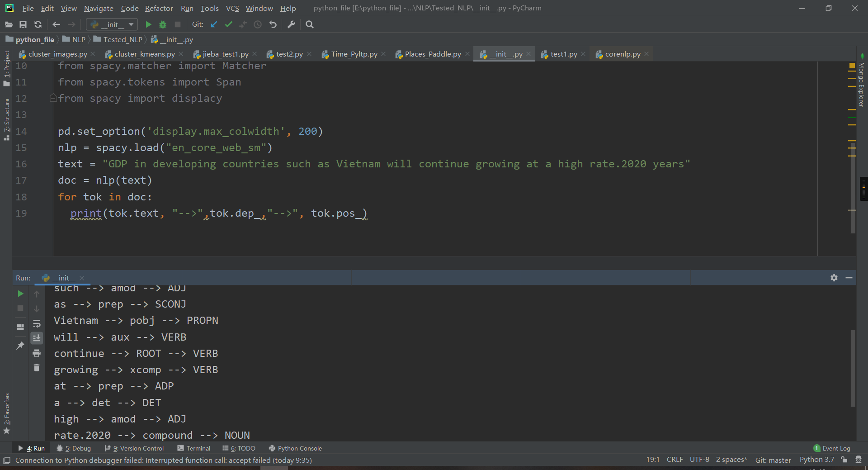
Task: Click NLP breadcrumb folder
Action: point(74,39)
